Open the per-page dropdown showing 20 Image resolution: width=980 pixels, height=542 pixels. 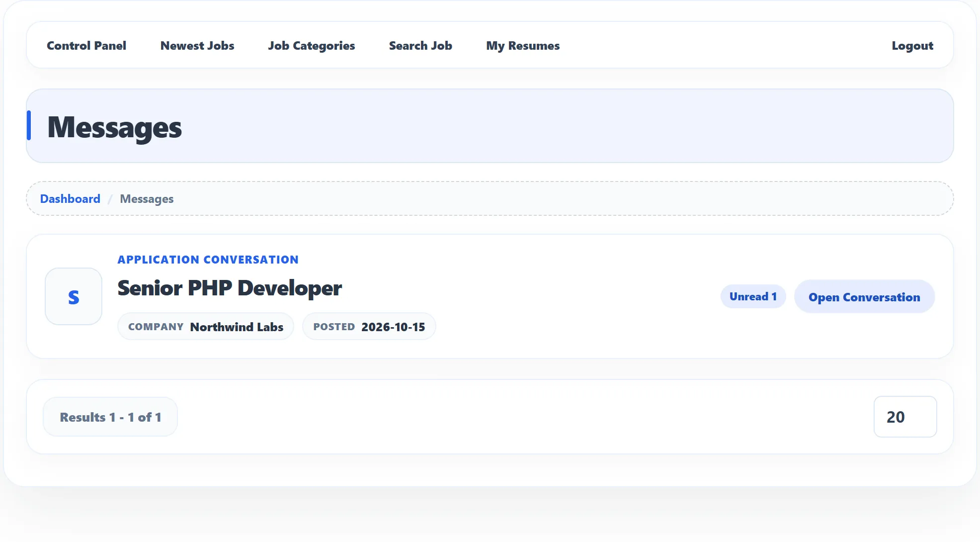(x=905, y=417)
